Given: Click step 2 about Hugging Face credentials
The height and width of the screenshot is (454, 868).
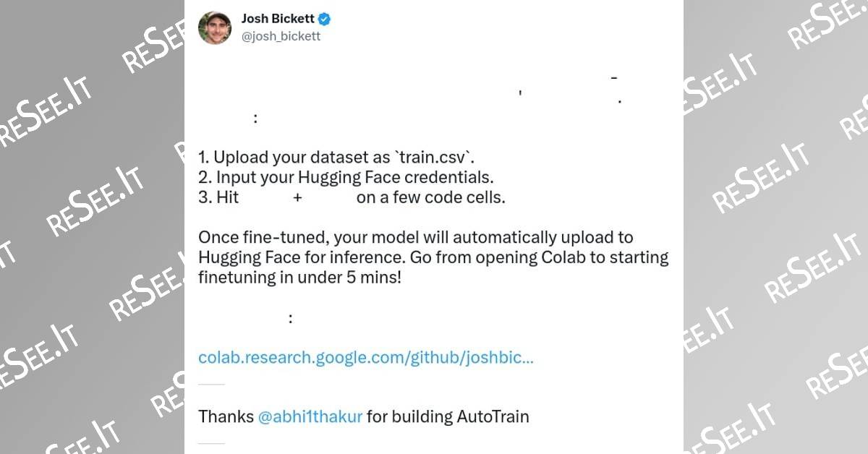Looking at the screenshot, I should pyautogui.click(x=346, y=177).
